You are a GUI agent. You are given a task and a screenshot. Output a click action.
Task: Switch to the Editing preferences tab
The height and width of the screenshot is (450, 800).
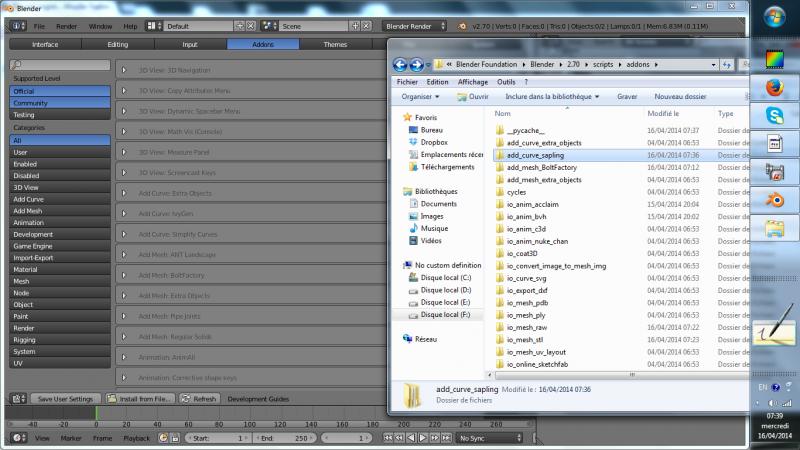118,44
